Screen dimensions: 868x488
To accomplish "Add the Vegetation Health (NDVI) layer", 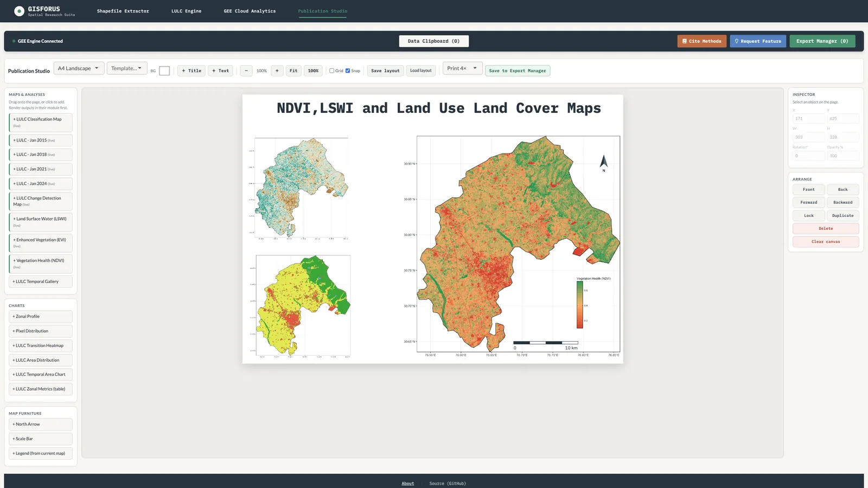I will click(41, 264).
